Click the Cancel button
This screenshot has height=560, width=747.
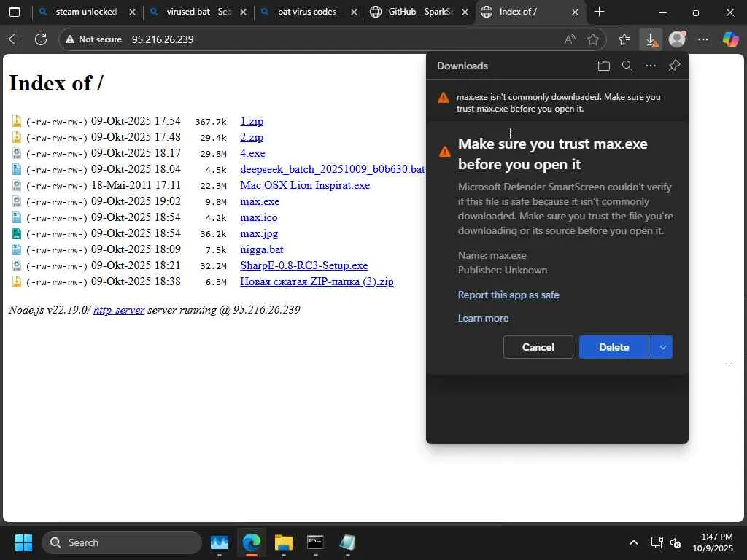[x=538, y=347]
